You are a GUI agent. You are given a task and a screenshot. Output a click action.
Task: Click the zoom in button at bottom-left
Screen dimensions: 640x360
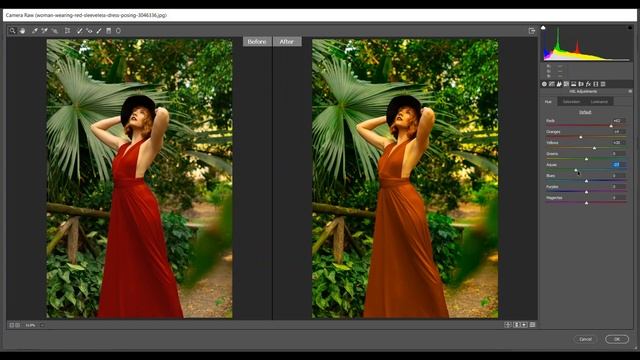(18, 325)
